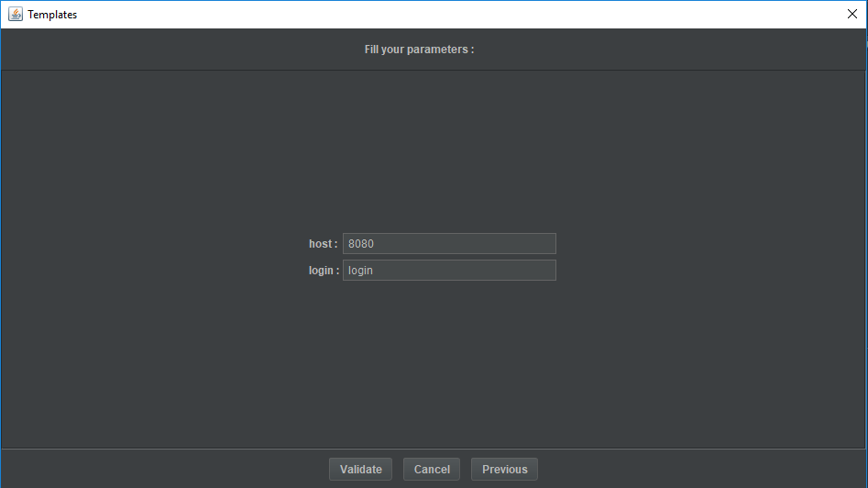Click the "host :" label
Viewport: 868px width, 488px height.
323,244
